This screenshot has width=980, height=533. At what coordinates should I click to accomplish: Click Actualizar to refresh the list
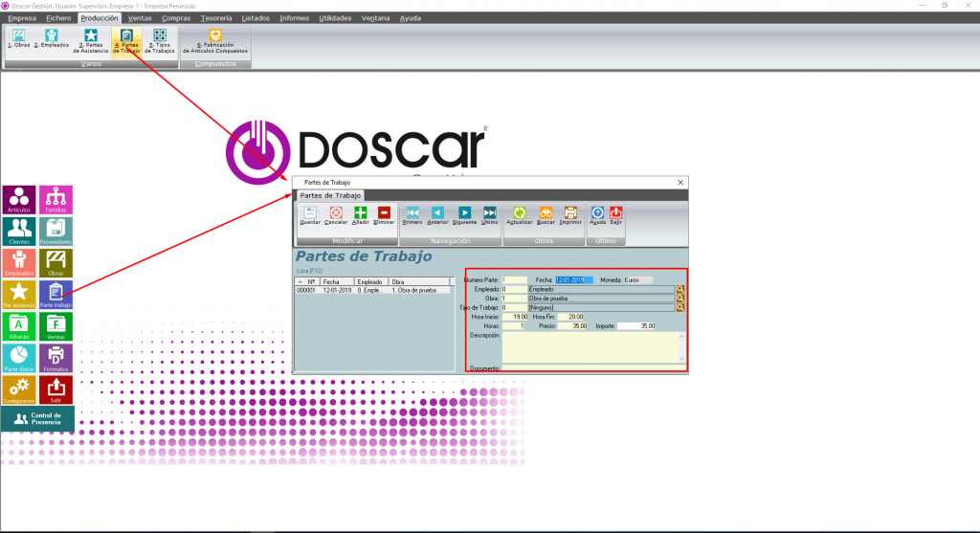(520, 215)
